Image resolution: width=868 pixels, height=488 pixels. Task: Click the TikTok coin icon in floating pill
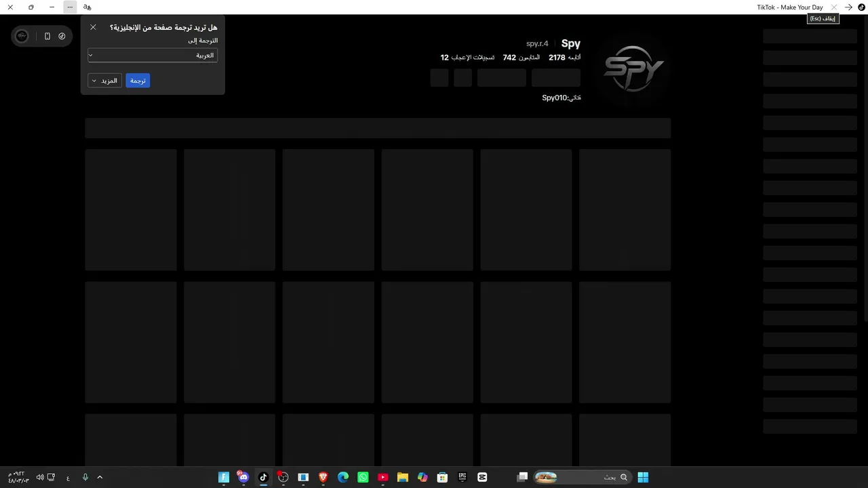62,36
